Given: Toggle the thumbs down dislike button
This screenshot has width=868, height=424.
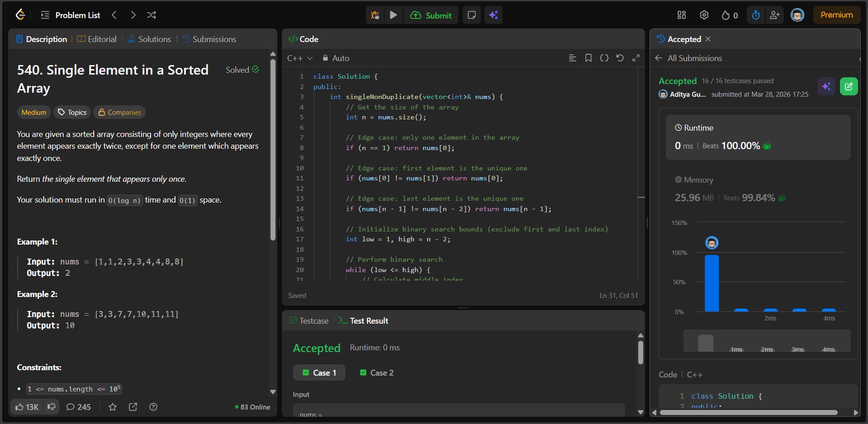Looking at the screenshot, I should pyautogui.click(x=52, y=407).
